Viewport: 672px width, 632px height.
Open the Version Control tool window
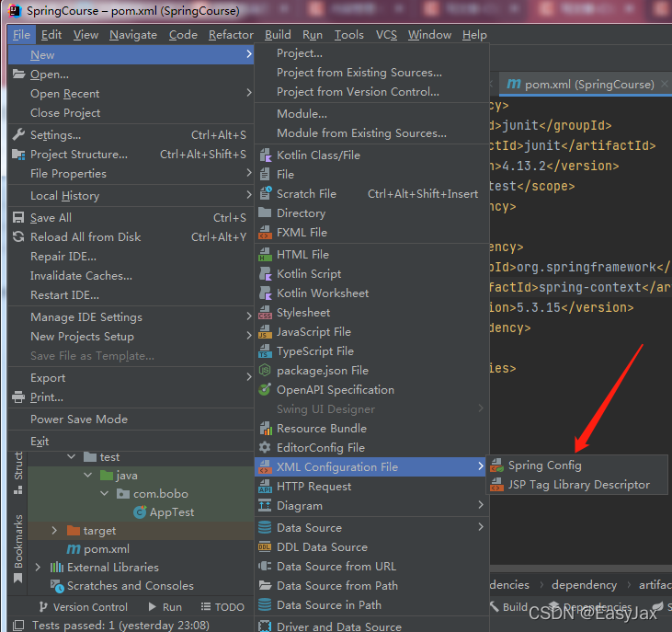pos(83,607)
